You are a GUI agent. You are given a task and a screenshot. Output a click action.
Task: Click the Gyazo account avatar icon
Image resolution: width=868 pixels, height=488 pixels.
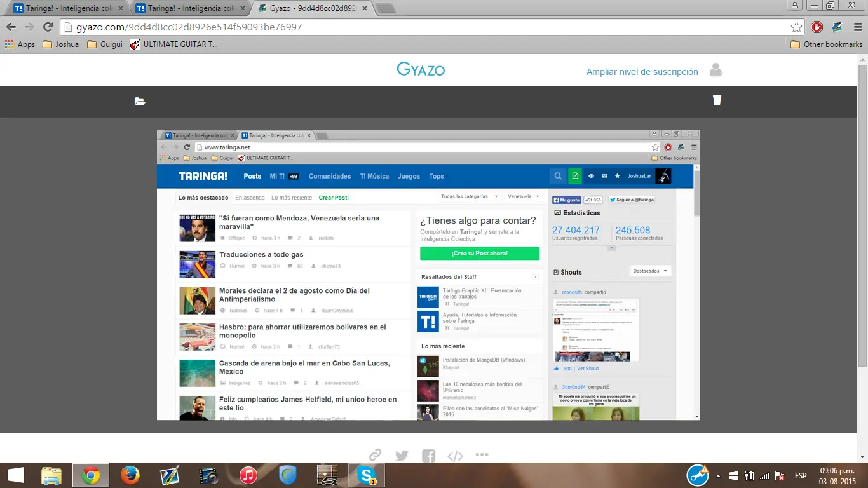715,71
